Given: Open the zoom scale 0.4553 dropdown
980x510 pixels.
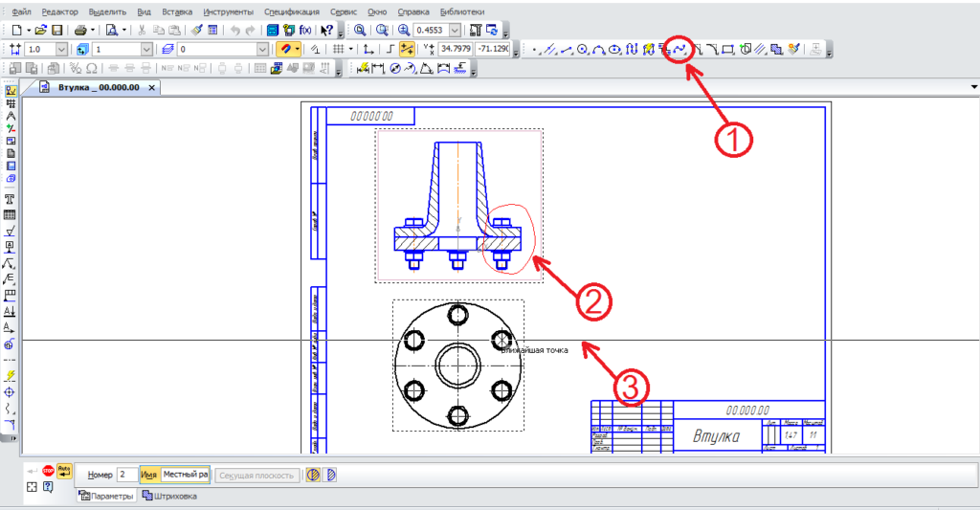Looking at the screenshot, I should tap(455, 31).
